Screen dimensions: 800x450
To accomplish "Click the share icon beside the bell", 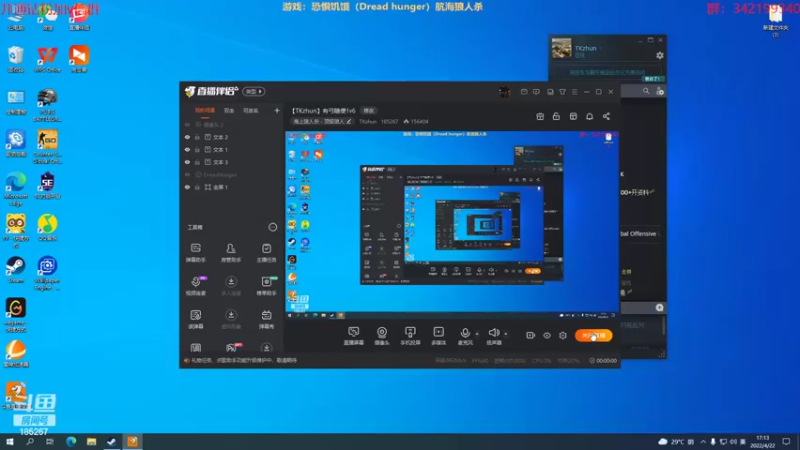I will (x=606, y=116).
